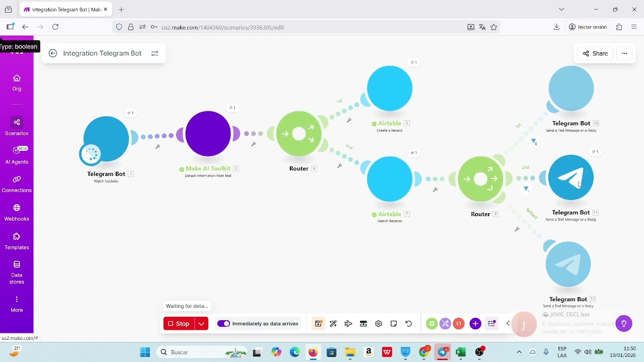Open the three-dot menu beside Share
This screenshot has height=362, width=644.
[624, 53]
